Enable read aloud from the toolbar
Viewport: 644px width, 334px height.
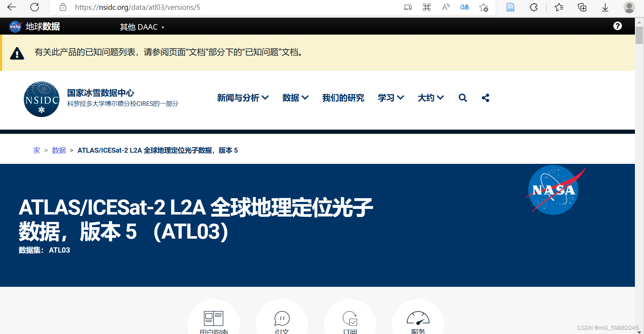click(445, 7)
